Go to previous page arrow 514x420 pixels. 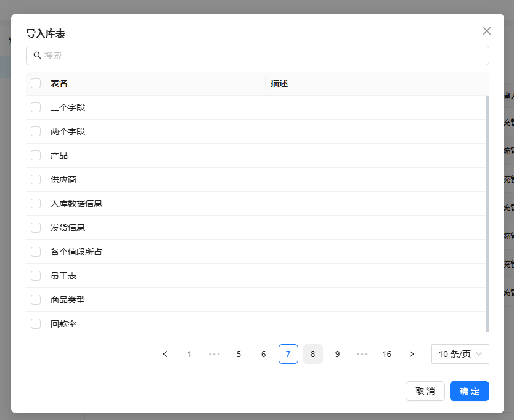coord(165,354)
